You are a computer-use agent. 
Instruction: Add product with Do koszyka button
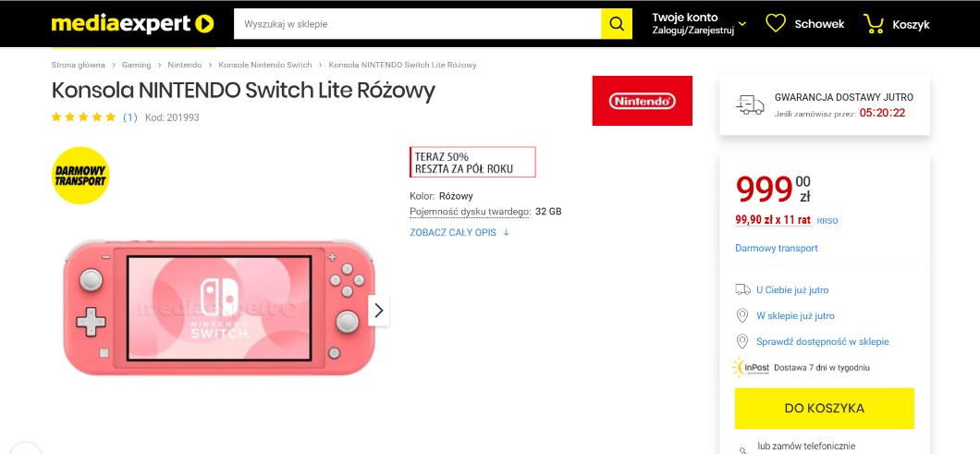[824, 408]
